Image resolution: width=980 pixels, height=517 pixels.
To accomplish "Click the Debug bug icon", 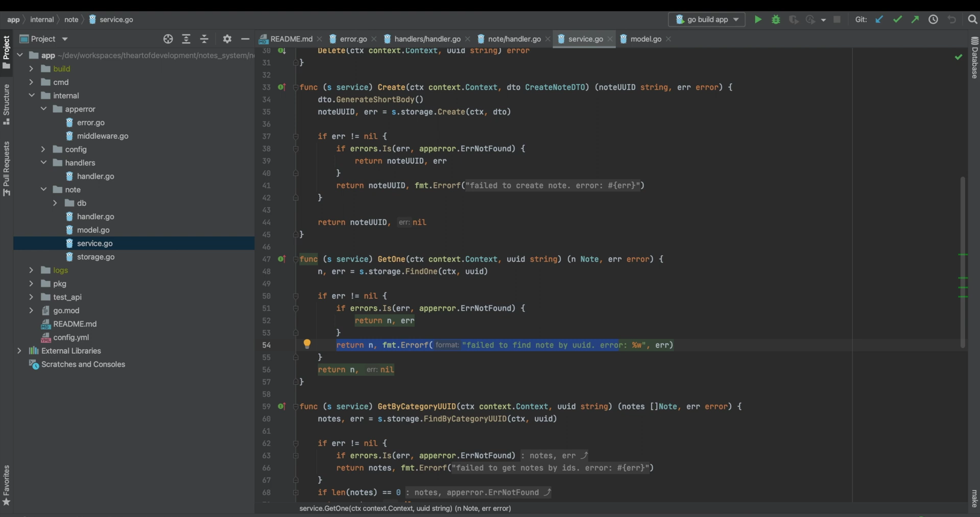I will coord(776,19).
